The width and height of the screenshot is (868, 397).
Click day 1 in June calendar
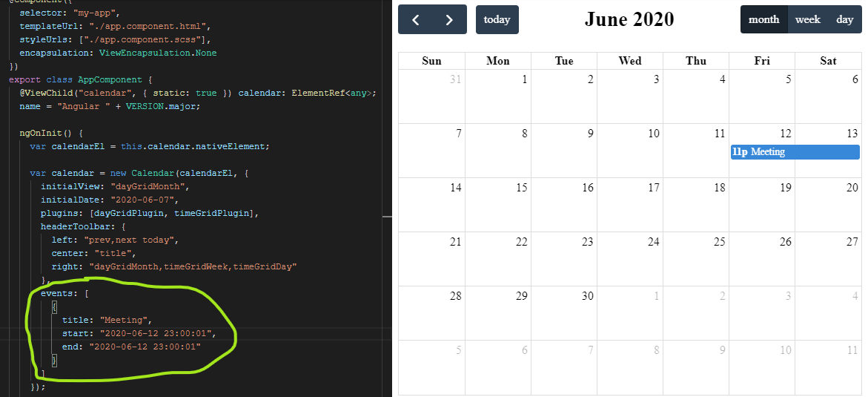[524, 79]
